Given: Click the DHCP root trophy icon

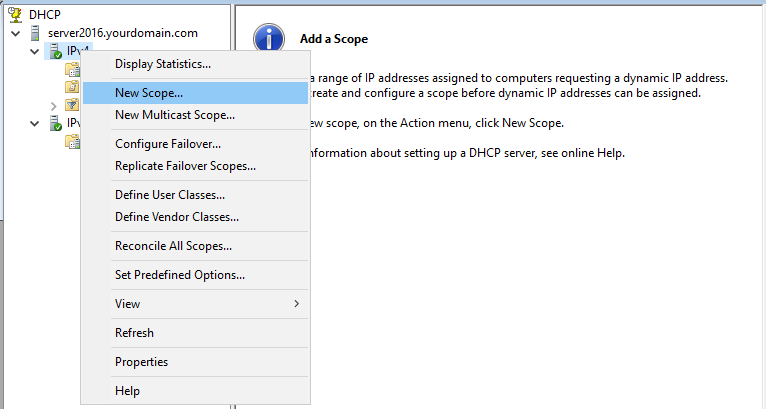Looking at the screenshot, I should (15, 15).
